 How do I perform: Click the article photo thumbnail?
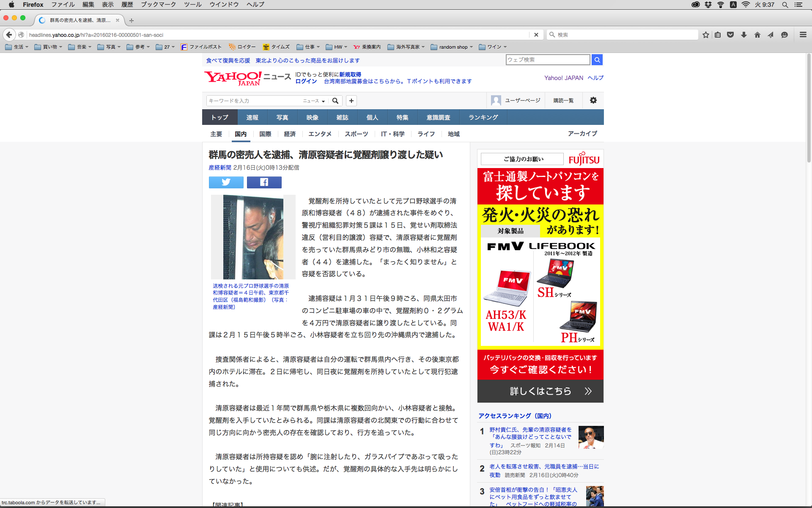[253, 237]
